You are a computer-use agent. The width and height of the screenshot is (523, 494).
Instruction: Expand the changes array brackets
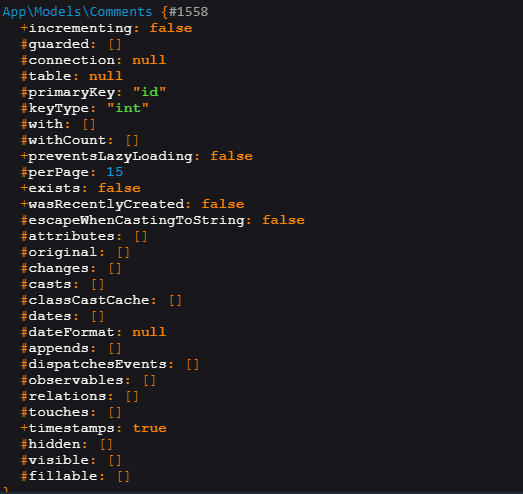pyautogui.click(x=115, y=268)
